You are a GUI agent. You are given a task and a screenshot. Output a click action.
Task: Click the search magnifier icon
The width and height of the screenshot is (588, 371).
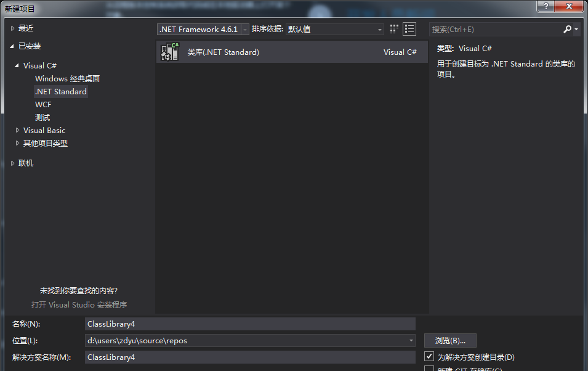568,30
